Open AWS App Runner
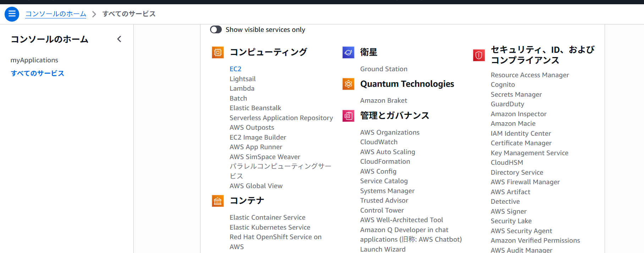The width and height of the screenshot is (644, 253). pos(256,147)
